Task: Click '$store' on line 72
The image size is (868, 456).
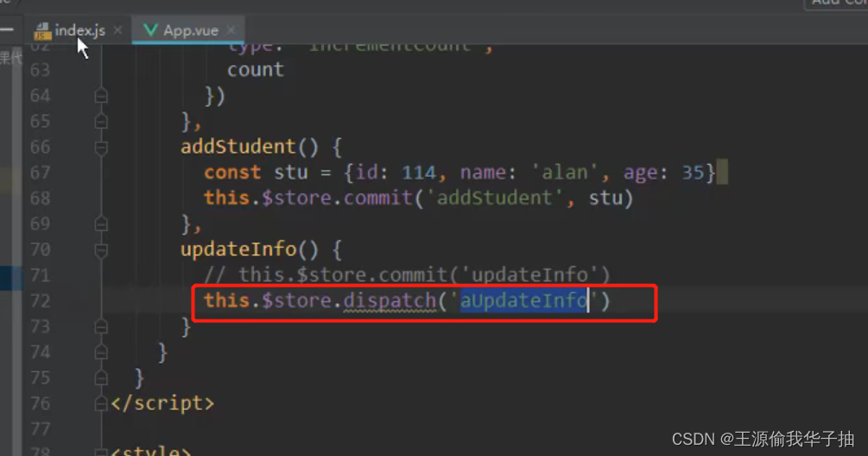Action: click(x=296, y=301)
